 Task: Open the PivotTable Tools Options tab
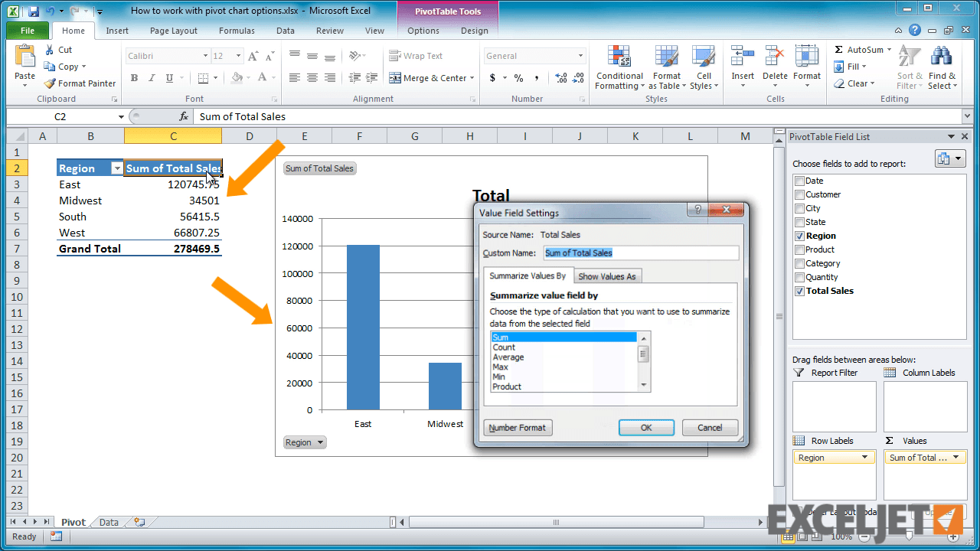[x=423, y=31]
